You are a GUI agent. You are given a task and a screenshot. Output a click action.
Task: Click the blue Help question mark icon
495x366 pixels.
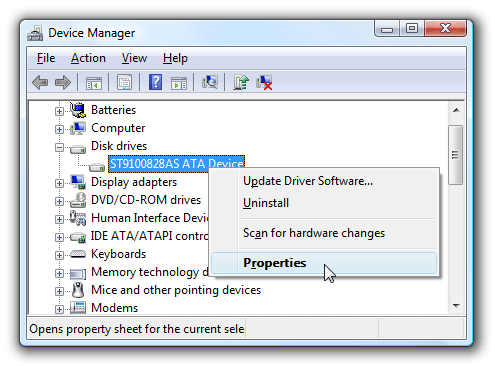point(155,82)
